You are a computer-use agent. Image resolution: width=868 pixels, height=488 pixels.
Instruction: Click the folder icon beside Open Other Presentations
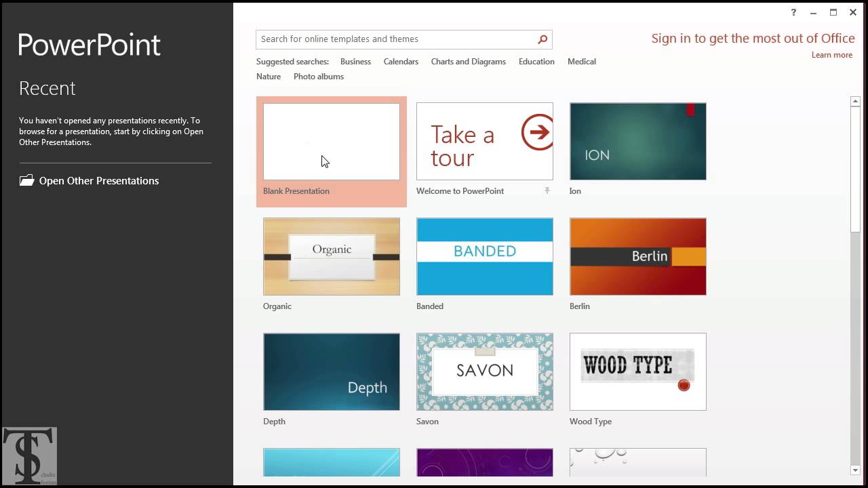26,180
